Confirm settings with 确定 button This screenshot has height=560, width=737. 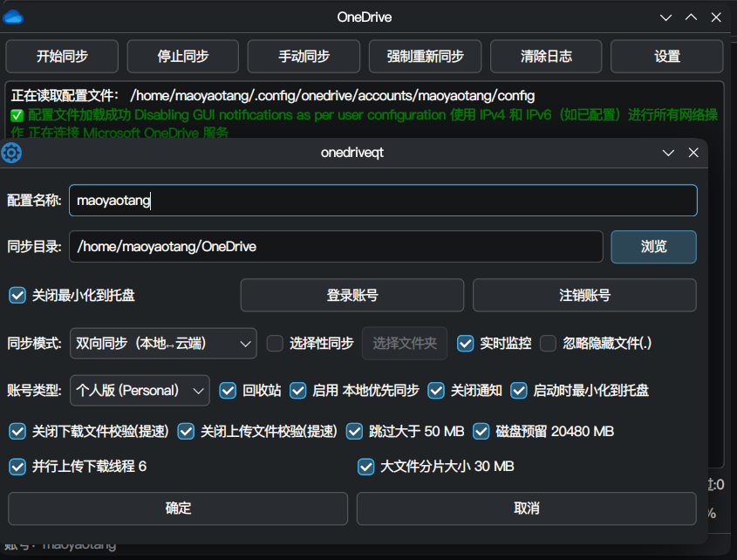pos(178,509)
